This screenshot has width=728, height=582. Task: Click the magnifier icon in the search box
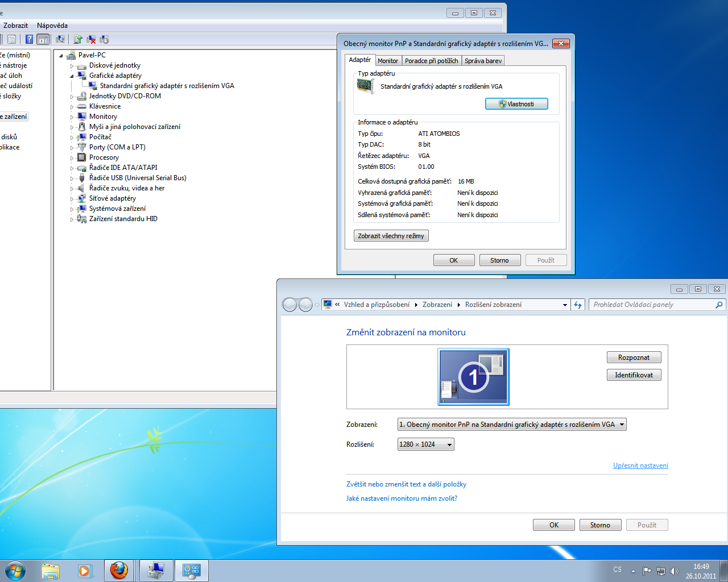click(x=719, y=305)
